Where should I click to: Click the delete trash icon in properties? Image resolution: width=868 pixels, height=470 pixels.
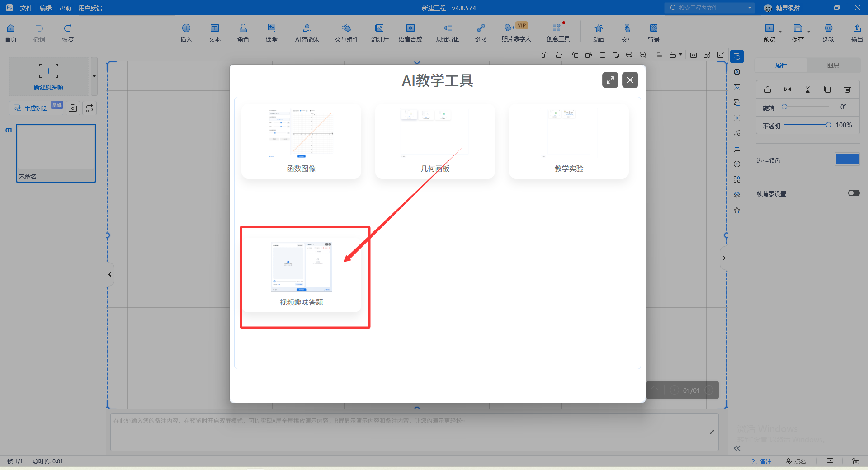(847, 89)
